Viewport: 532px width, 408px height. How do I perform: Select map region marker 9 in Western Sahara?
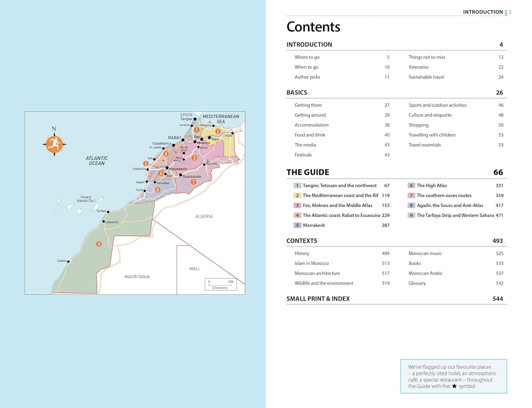99,244
